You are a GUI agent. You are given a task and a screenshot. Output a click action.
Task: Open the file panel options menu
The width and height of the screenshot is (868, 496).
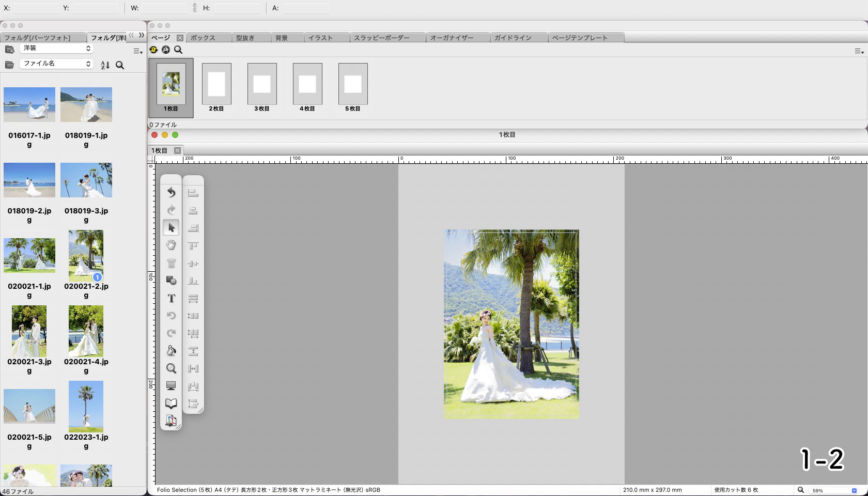(137, 51)
